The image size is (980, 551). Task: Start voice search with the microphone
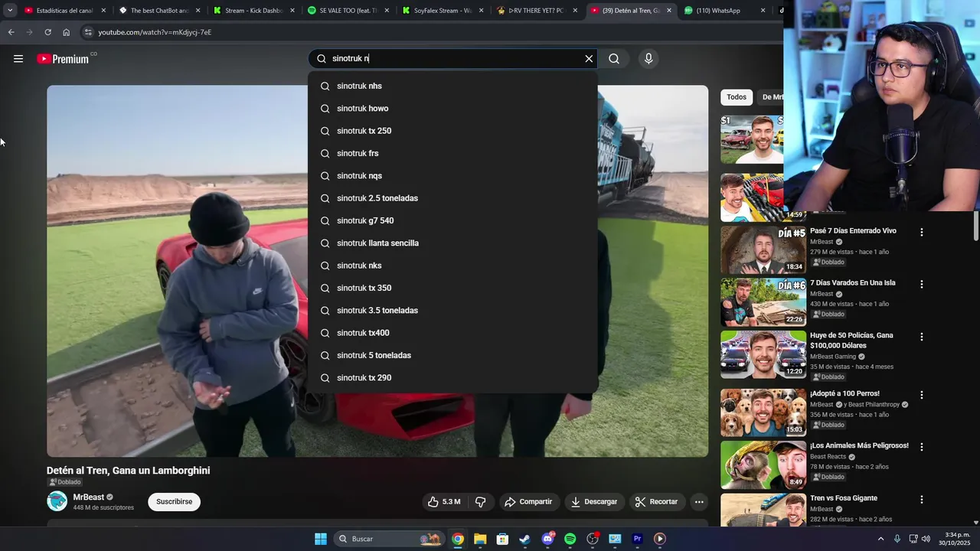pyautogui.click(x=648, y=59)
